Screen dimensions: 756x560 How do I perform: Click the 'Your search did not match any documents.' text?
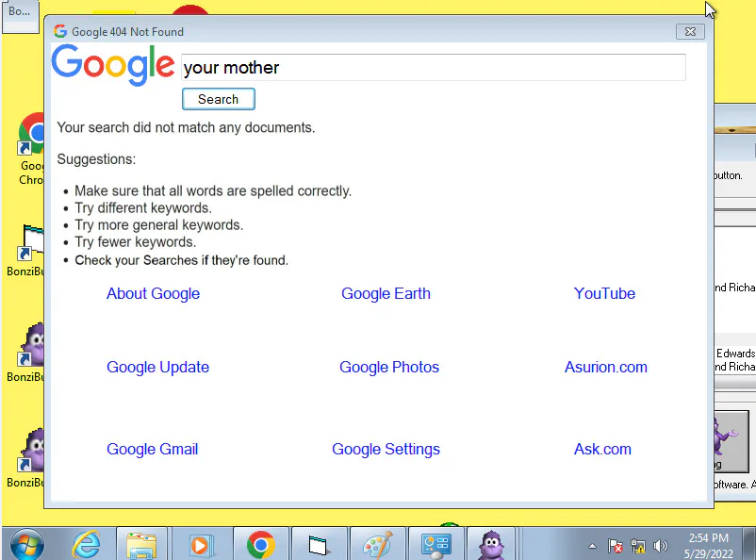click(186, 127)
